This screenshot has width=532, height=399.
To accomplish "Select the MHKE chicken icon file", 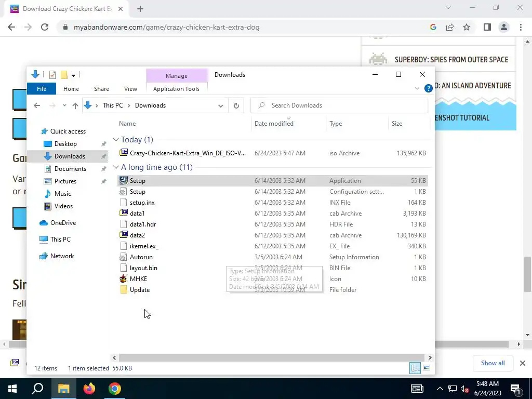I will pyautogui.click(x=272, y=278).
